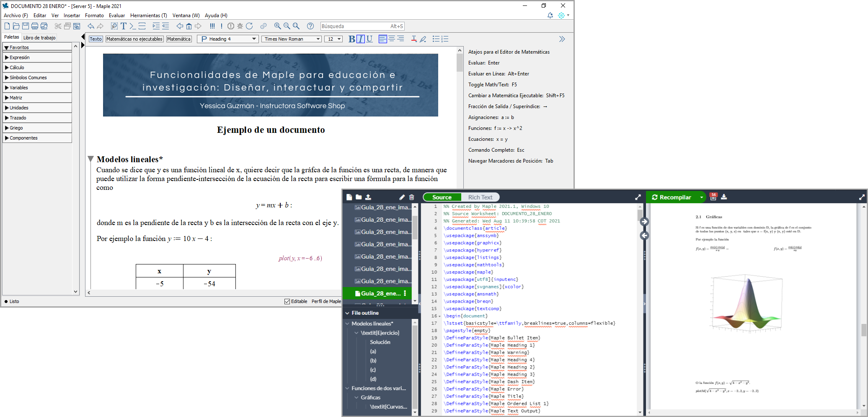Select Matemática input mode
868x417 pixels.
tap(179, 39)
